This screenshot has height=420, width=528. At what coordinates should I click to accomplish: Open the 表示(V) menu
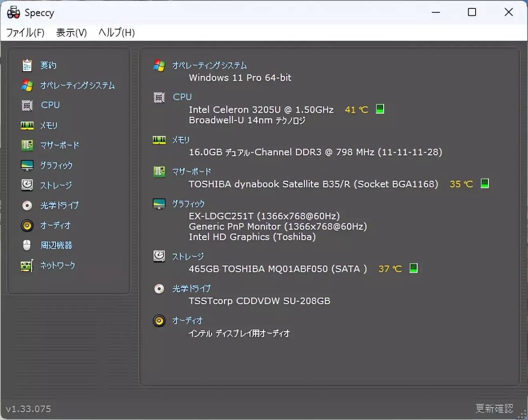[x=71, y=33]
